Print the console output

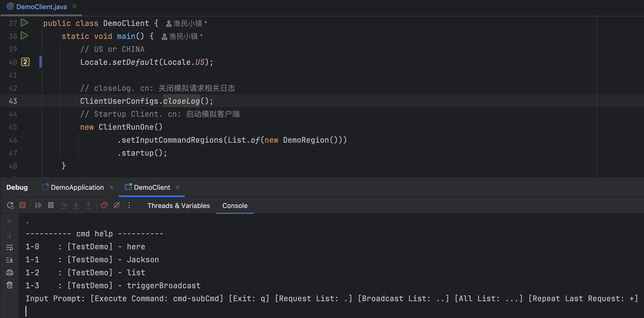(10, 272)
